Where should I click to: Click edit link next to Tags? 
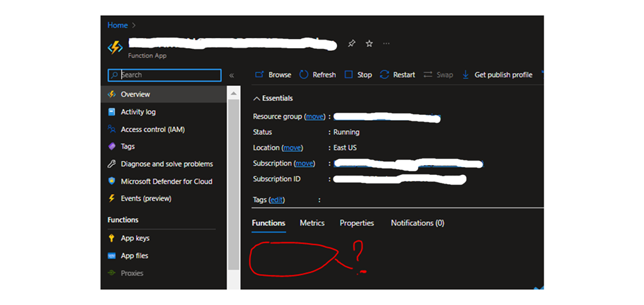coord(276,200)
